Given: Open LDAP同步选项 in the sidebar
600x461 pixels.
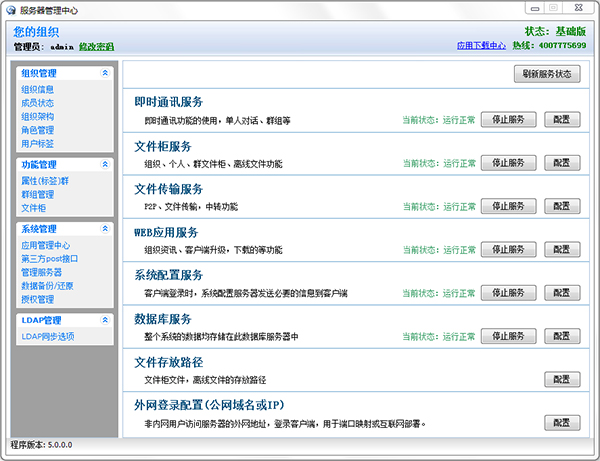Looking at the screenshot, I should pos(47,336).
